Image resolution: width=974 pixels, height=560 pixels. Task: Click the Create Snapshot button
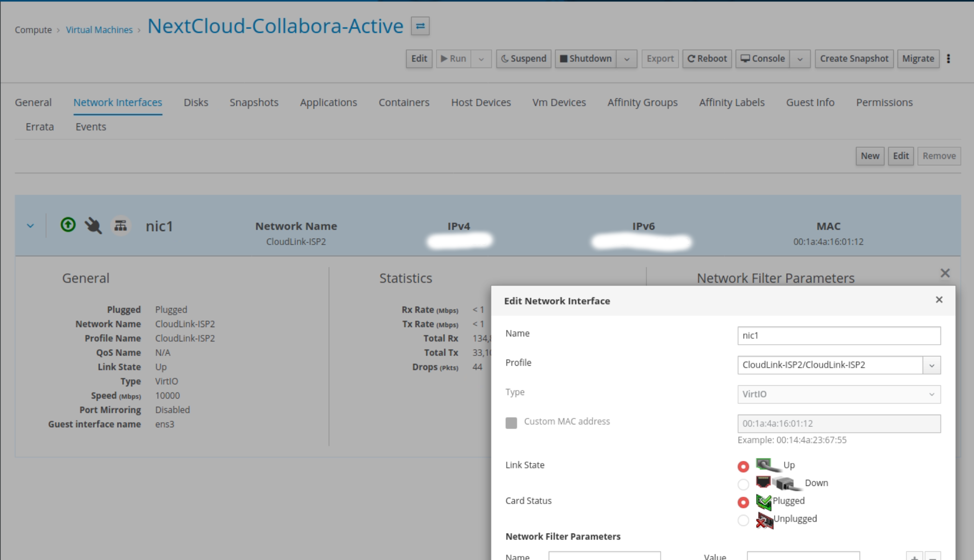(854, 59)
